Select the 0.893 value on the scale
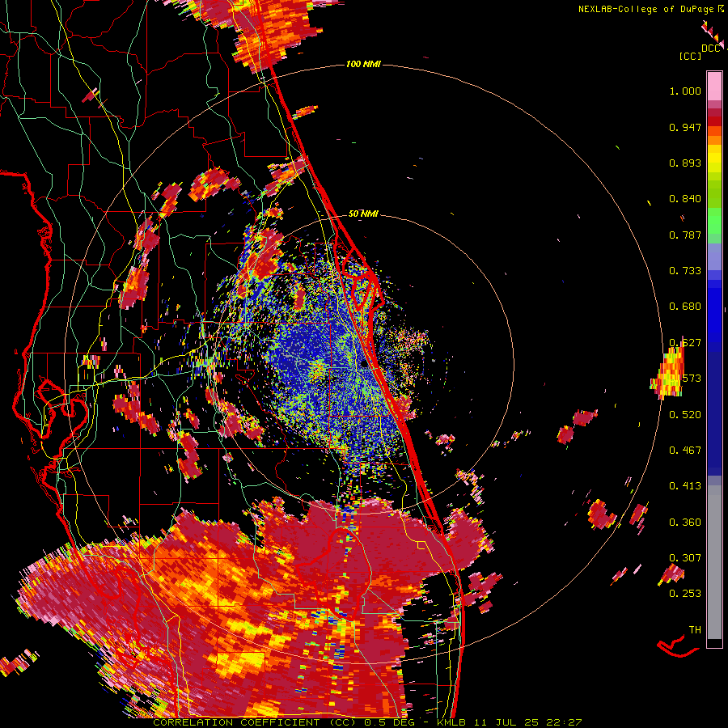The width and height of the screenshot is (728, 728). point(685,163)
